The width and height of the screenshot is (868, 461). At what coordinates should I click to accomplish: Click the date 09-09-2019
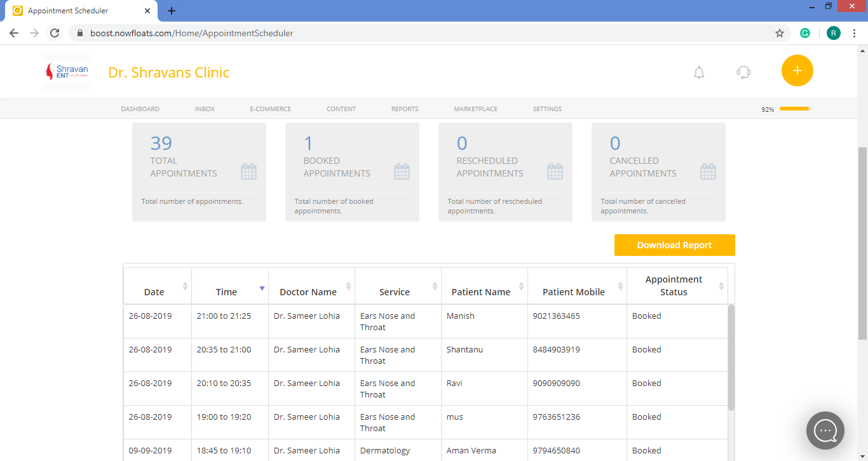pos(150,450)
